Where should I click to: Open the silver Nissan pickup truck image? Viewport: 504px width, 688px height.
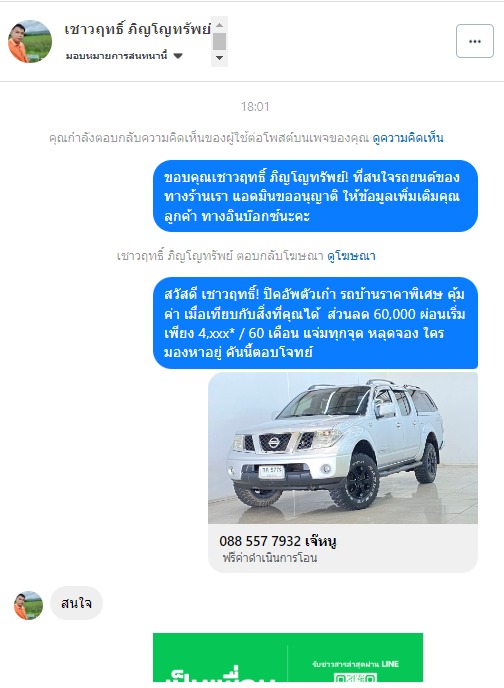[x=343, y=448]
